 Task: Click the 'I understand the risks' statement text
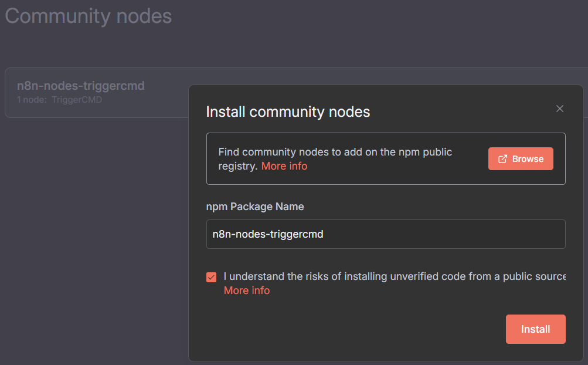[x=395, y=276]
